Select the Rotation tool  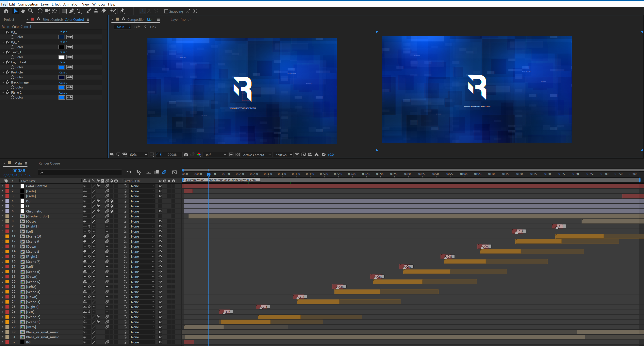coord(40,11)
